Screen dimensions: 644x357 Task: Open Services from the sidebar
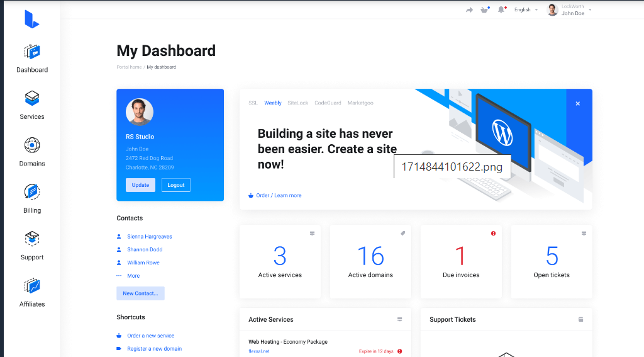(32, 99)
